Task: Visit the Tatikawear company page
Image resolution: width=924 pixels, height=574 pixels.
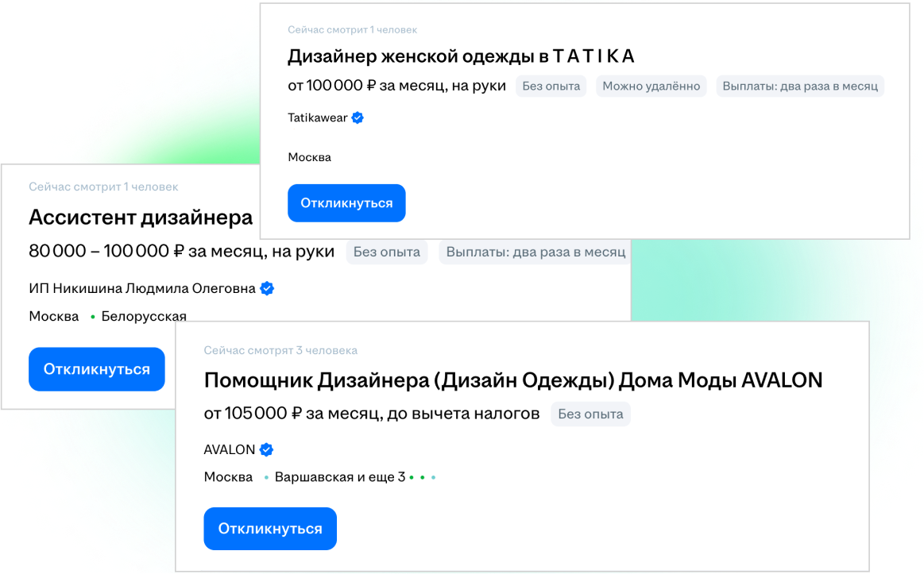Action: 318,118
